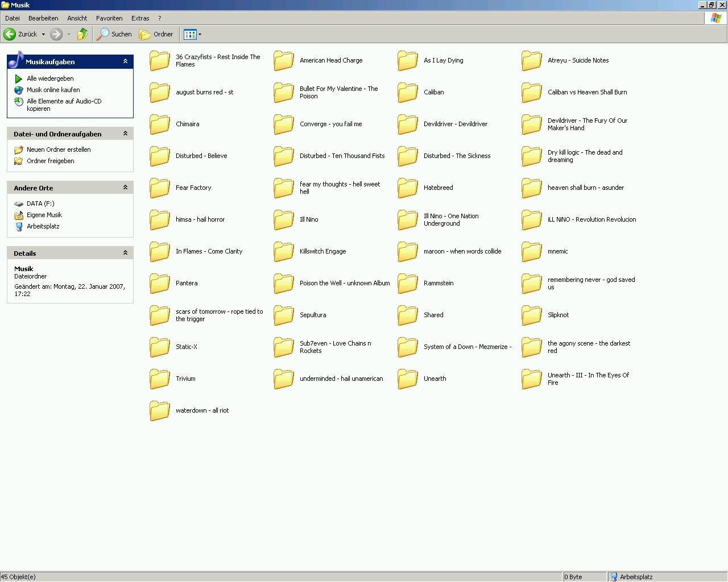The width and height of the screenshot is (728, 582).
Task: Collapse the Details panel
Action: coord(125,253)
